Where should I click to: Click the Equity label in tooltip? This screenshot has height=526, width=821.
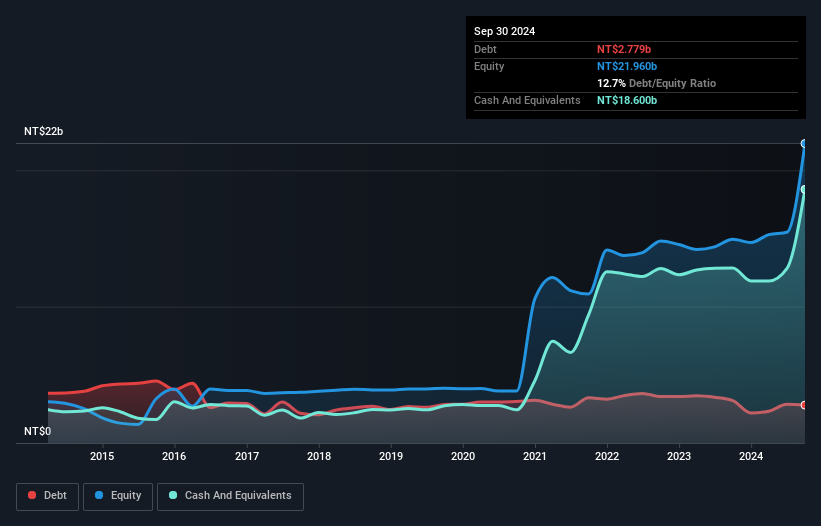(x=489, y=66)
